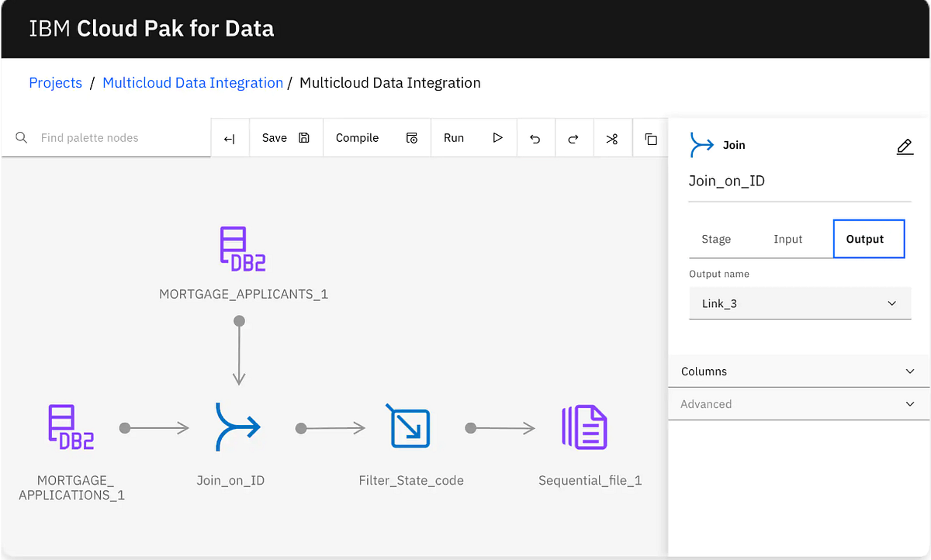Select the scissors cut icon

click(613, 137)
